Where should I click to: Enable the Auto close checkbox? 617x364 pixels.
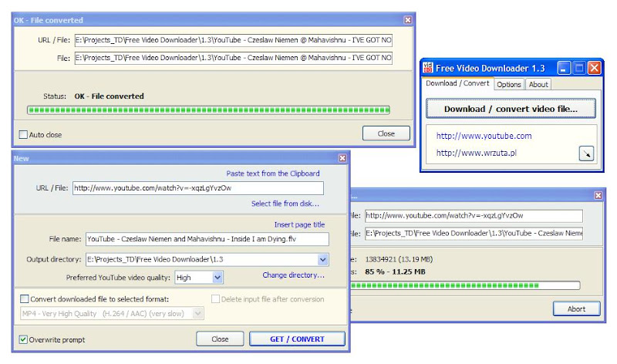pos(23,135)
